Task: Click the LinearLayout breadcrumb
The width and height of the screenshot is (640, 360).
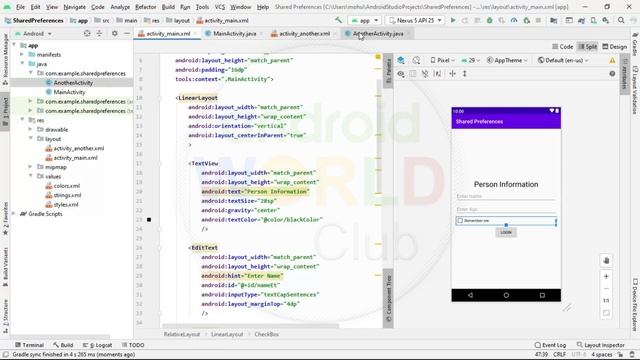Action: point(227,334)
